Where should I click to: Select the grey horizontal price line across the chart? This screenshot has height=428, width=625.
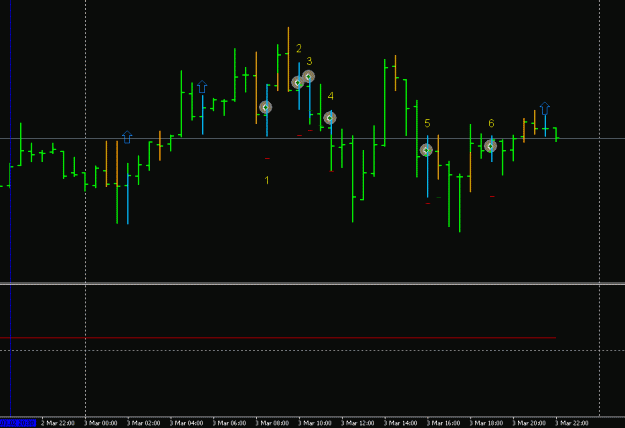312,138
